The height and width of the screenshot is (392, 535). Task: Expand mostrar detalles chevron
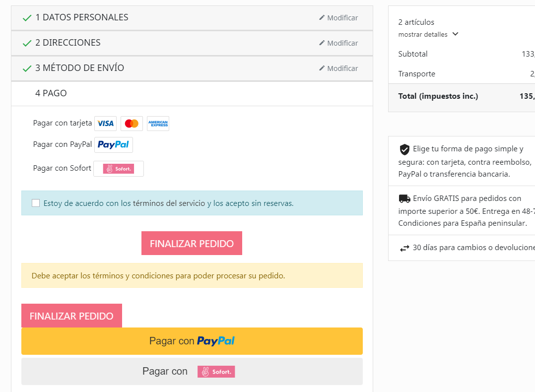456,34
